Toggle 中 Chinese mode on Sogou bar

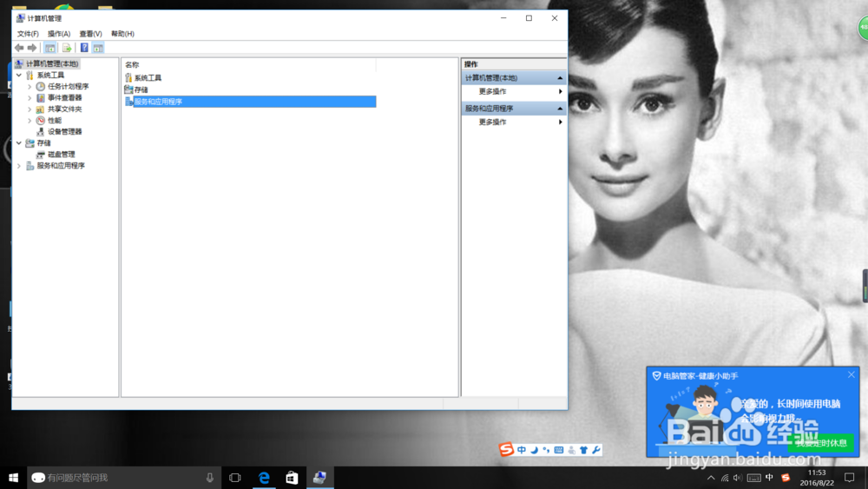click(522, 450)
